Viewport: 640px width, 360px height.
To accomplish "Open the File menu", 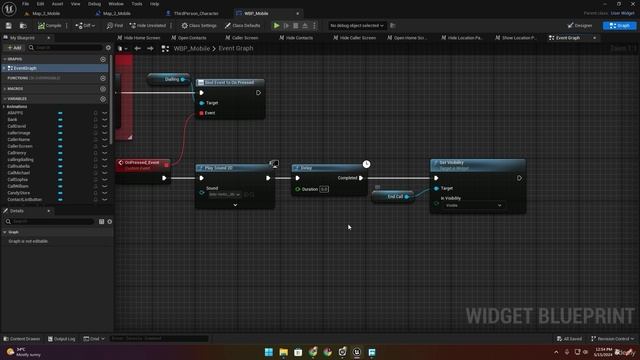I will [x=25, y=4].
